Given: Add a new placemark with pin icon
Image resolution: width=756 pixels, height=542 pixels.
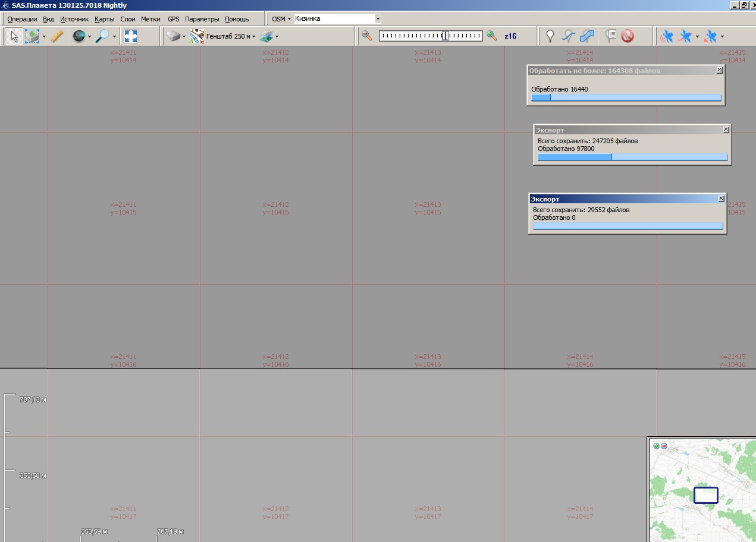Looking at the screenshot, I should pos(550,36).
